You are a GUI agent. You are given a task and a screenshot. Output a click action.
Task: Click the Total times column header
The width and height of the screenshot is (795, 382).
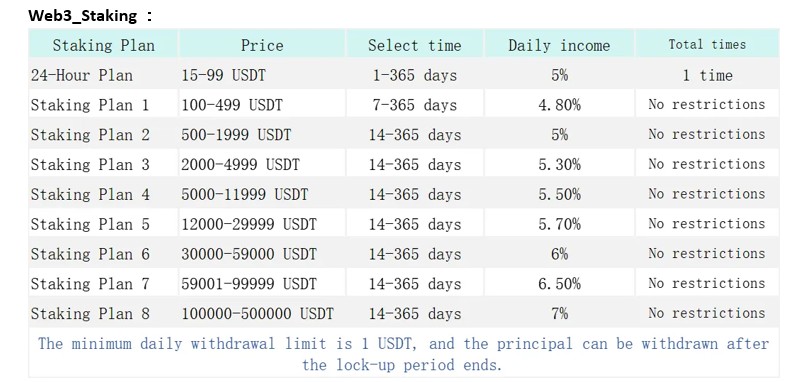[x=707, y=45]
